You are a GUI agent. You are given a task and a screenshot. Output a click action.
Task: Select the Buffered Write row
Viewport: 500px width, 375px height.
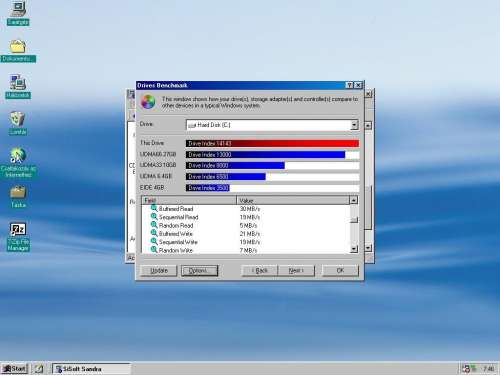coord(246,234)
